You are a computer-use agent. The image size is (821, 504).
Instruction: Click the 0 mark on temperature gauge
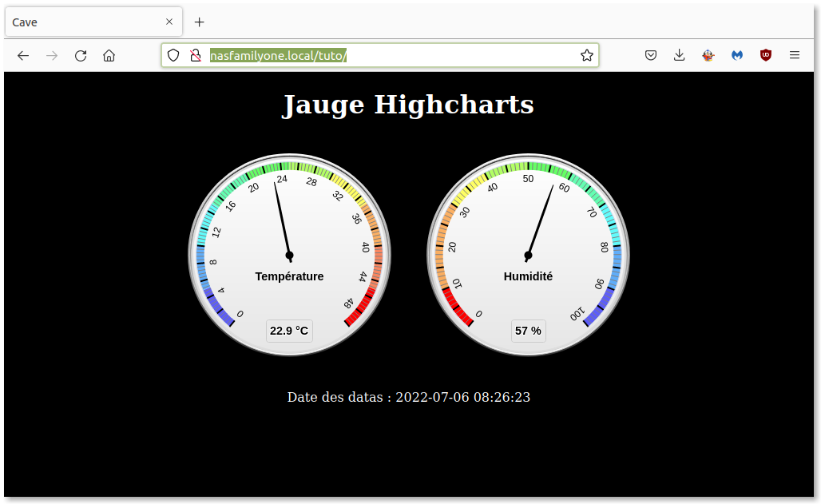tap(240, 315)
